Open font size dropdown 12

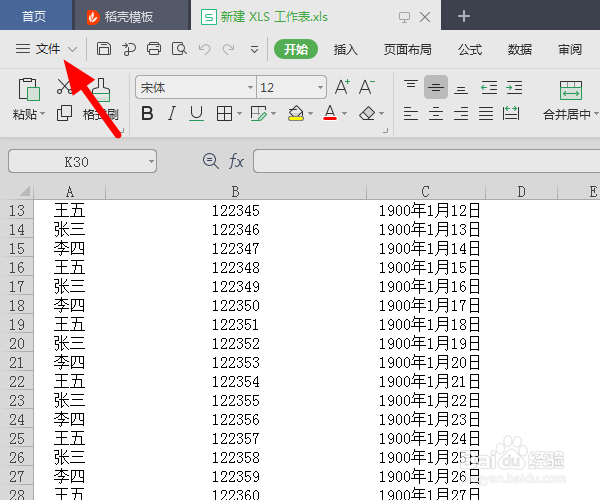[x=320, y=88]
